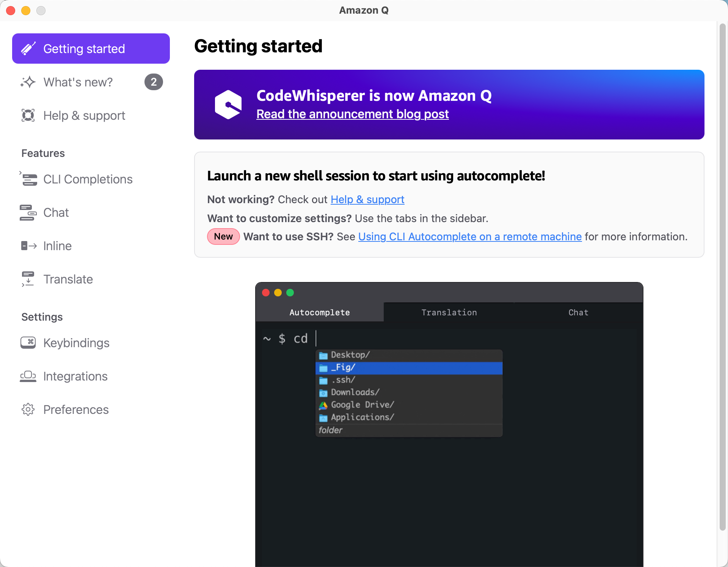Image resolution: width=728 pixels, height=567 pixels.
Task: Switch to the Chat demo tab
Action: (x=578, y=312)
